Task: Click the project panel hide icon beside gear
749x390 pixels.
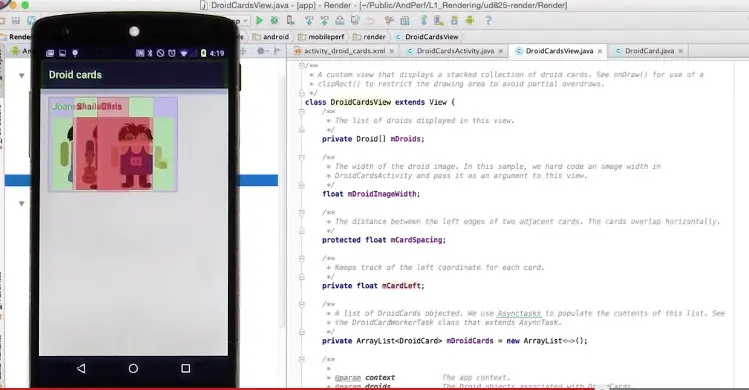Action: 277,51
